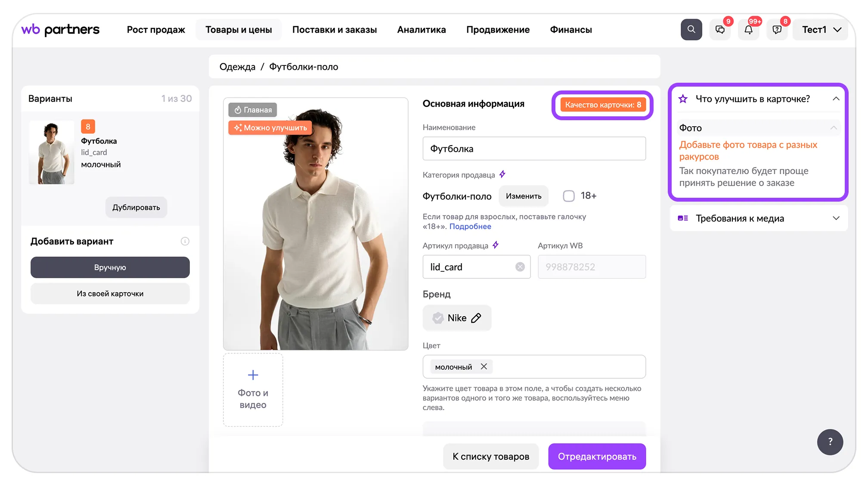Expand Требования к медиа section
The width and height of the screenshot is (868, 486).
pos(836,218)
